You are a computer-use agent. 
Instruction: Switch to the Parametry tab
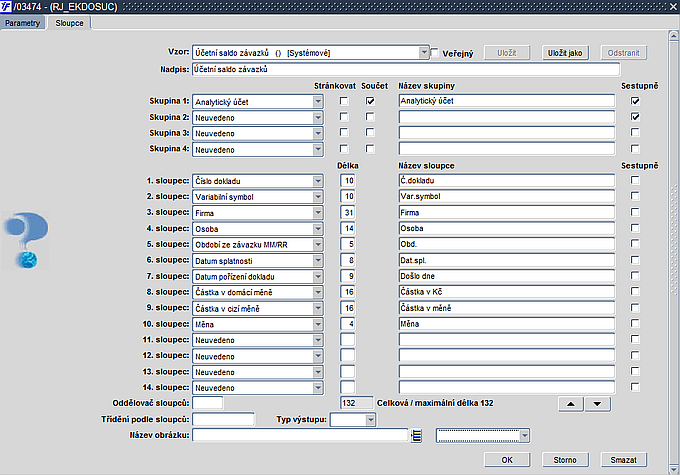23,22
